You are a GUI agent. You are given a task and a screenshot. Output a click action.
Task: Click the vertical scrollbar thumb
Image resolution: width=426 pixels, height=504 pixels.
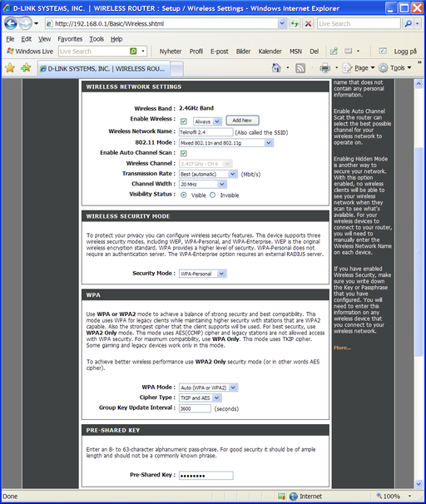pyautogui.click(x=419, y=251)
